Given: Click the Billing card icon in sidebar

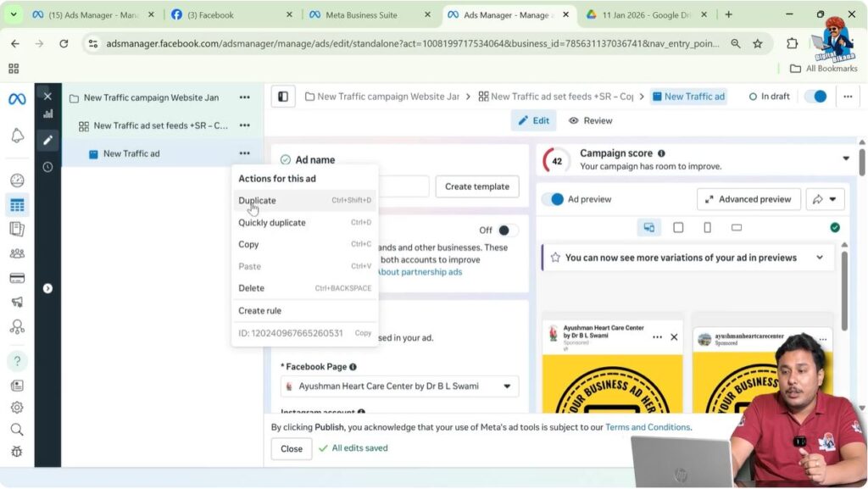Looking at the screenshot, I should 17,277.
